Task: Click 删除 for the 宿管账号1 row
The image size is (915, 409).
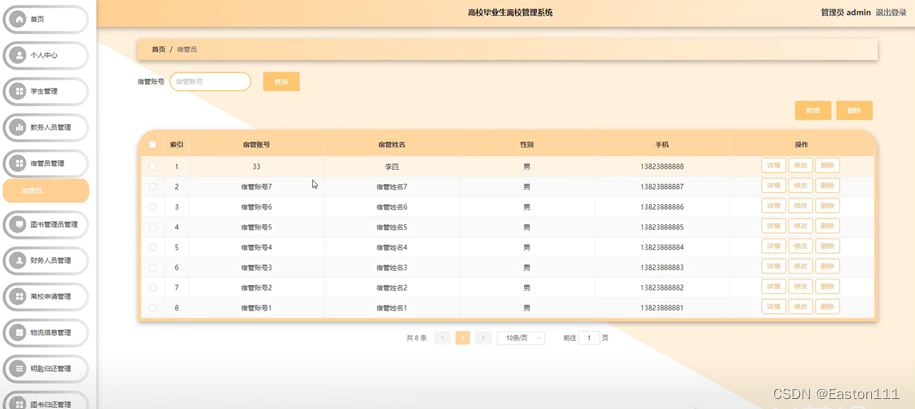Action: [x=827, y=307]
